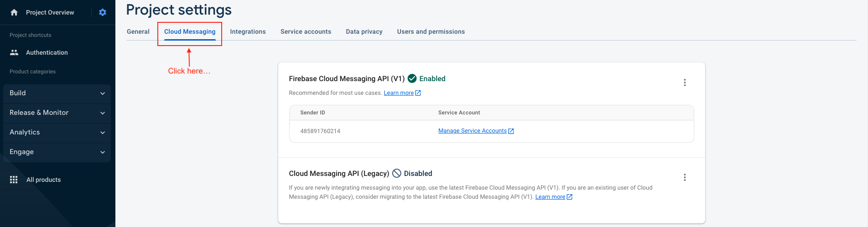Image resolution: width=868 pixels, height=227 pixels.
Task: Switch to the General tab
Action: [138, 31]
